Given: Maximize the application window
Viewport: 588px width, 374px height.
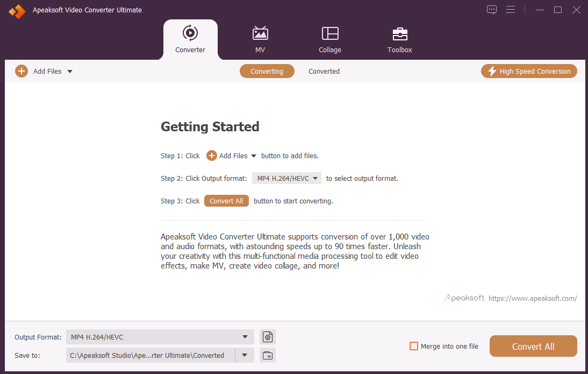Looking at the screenshot, I should click(558, 10).
